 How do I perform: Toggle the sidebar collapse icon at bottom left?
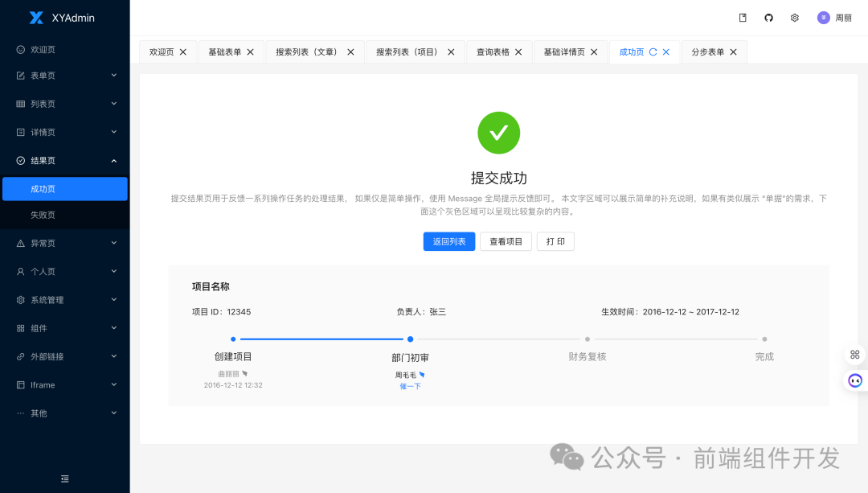coord(64,478)
